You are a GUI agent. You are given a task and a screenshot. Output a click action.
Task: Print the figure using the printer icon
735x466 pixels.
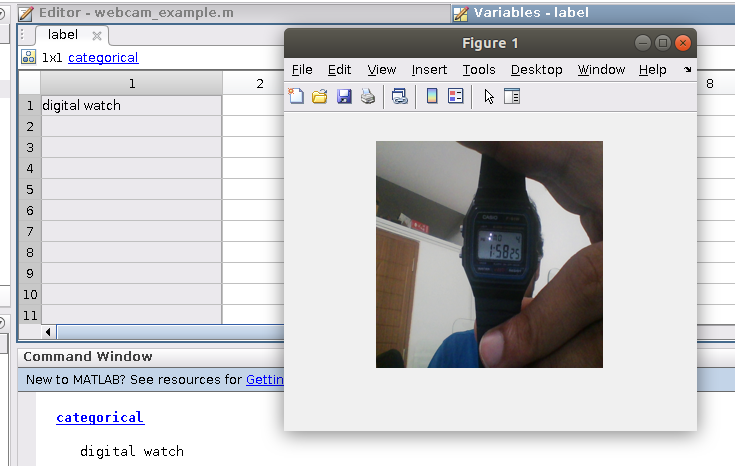tap(368, 97)
